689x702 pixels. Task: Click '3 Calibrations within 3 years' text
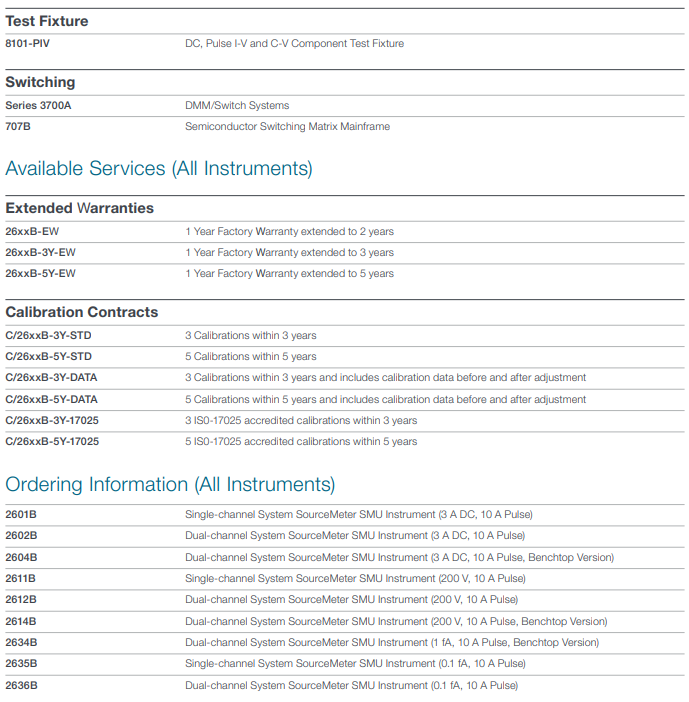pyautogui.click(x=251, y=335)
